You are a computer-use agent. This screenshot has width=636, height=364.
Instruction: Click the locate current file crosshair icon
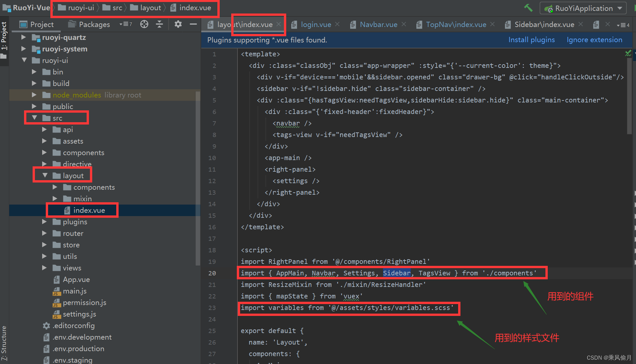pyautogui.click(x=144, y=24)
